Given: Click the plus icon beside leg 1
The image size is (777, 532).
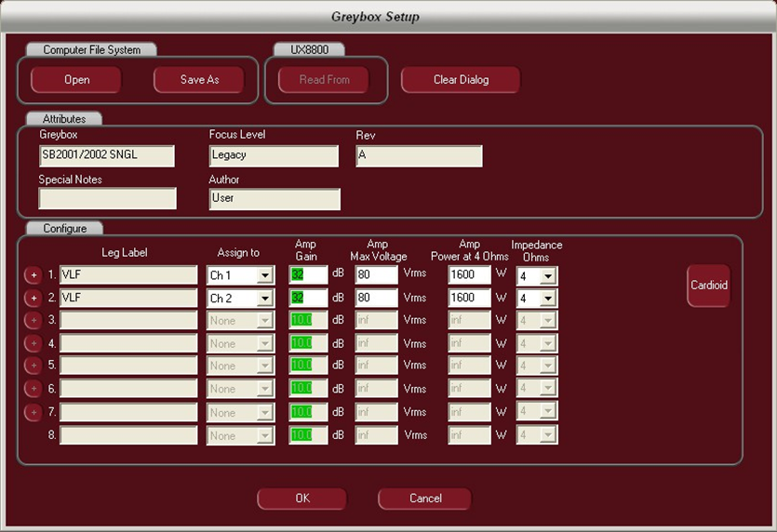Looking at the screenshot, I should coord(33,275).
